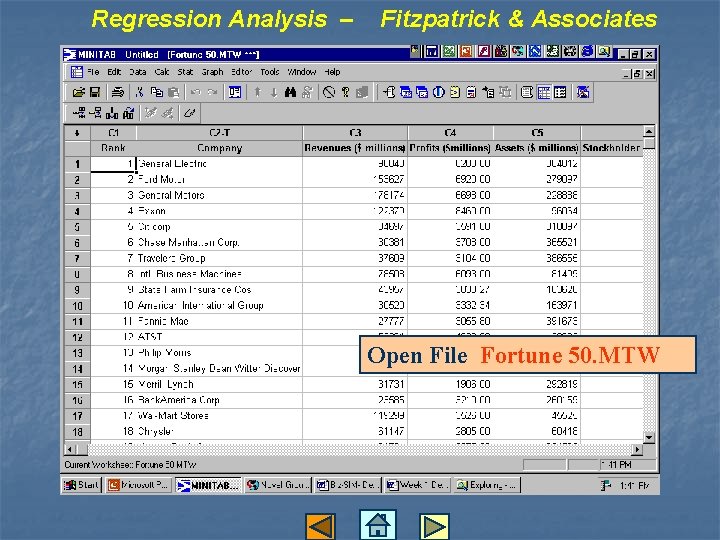Click the Close All Graphs icon
This screenshot has height=540, width=720.
coord(583,92)
